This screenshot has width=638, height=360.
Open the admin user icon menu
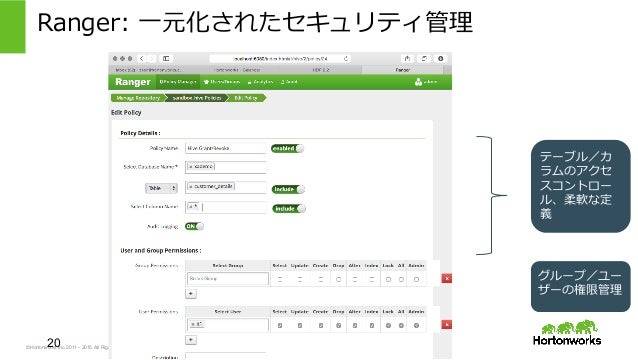[426, 82]
